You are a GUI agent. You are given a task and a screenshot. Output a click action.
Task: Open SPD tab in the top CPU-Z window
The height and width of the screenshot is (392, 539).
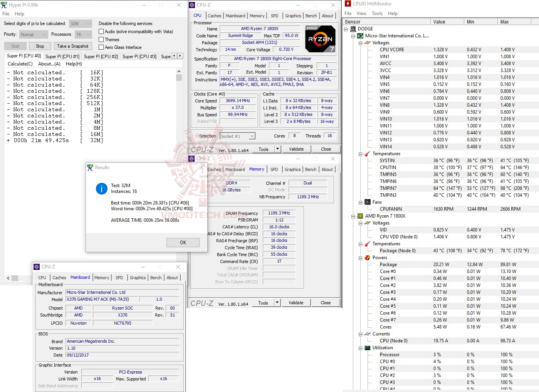tap(274, 16)
